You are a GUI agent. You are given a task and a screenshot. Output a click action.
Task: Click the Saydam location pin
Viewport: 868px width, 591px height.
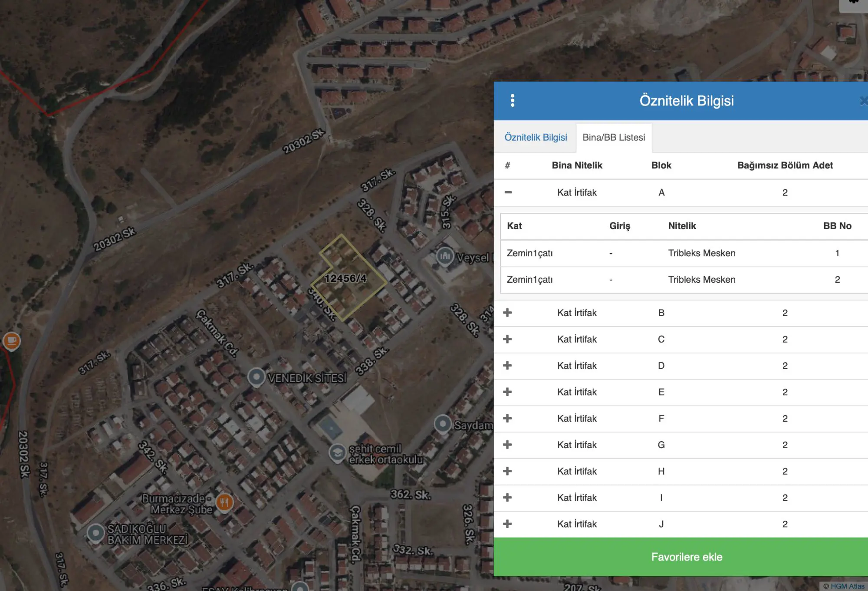pos(443,424)
